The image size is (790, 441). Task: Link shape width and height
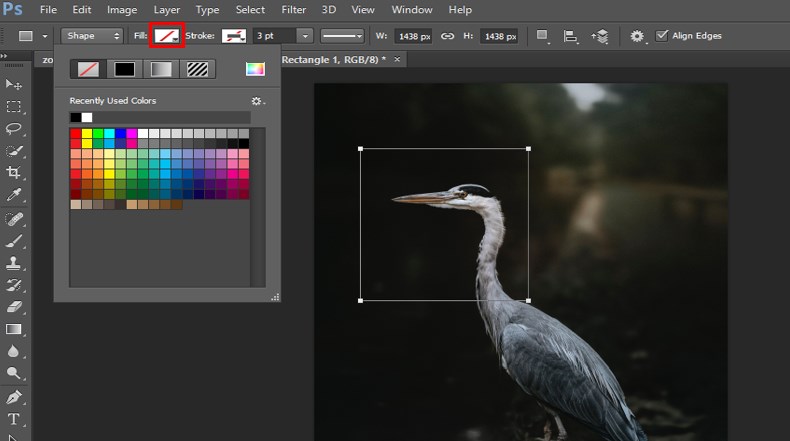pyautogui.click(x=447, y=36)
